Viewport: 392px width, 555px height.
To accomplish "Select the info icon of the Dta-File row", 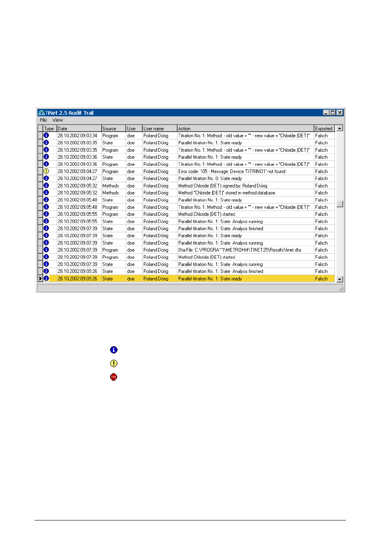I will click(x=46, y=250).
